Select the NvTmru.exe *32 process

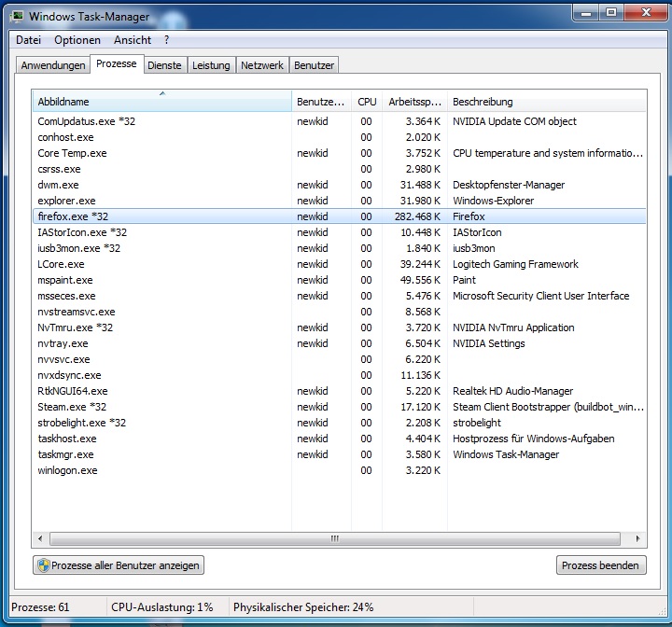[340, 327]
